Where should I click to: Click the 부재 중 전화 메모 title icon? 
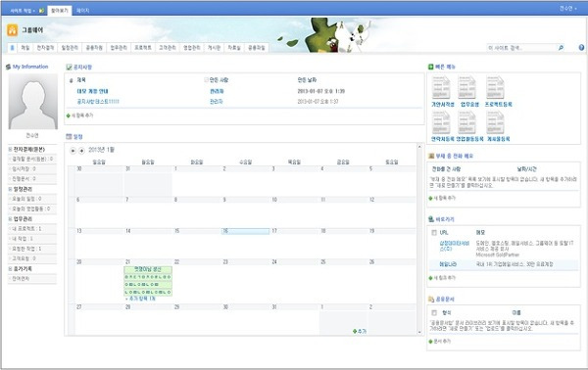[x=431, y=156]
